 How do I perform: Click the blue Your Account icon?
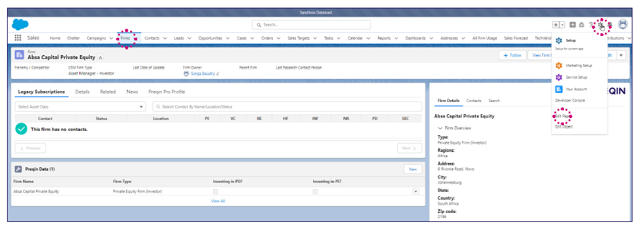tap(559, 89)
